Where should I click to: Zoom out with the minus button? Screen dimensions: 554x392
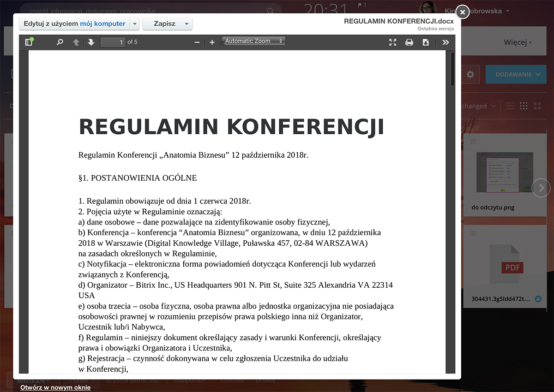(197, 42)
